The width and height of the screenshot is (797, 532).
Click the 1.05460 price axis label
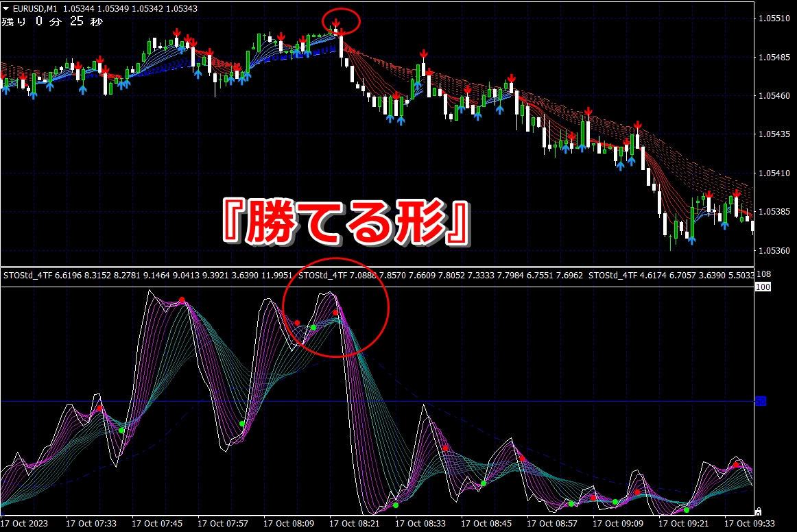[774, 95]
